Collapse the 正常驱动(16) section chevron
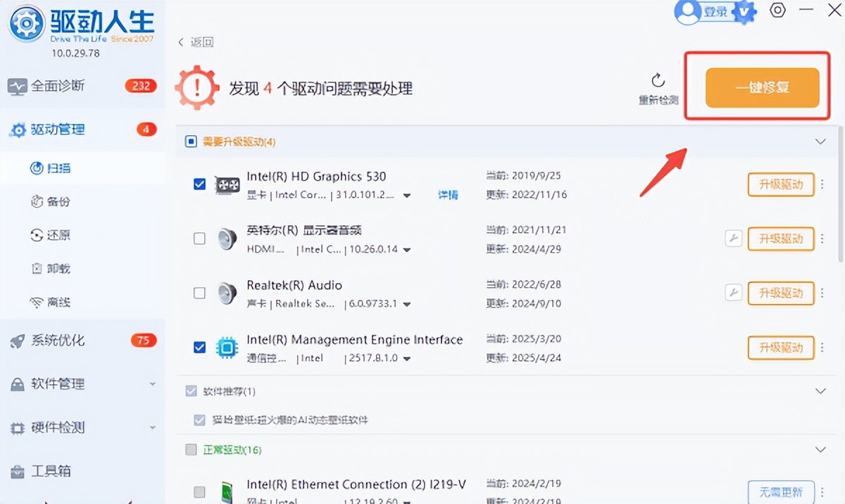This screenshot has height=504, width=845. tap(820, 449)
